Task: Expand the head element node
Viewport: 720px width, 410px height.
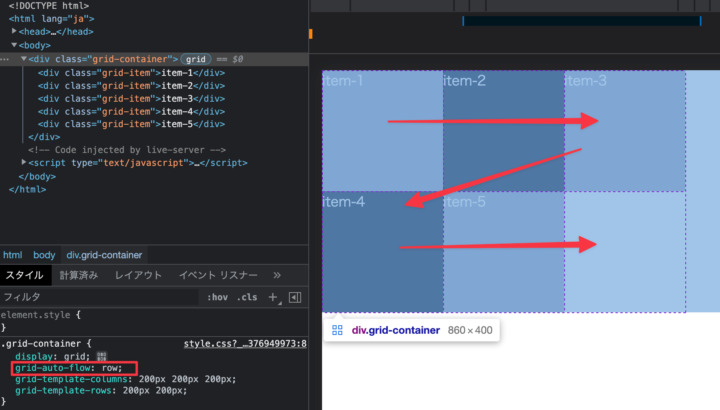Action: (14, 31)
